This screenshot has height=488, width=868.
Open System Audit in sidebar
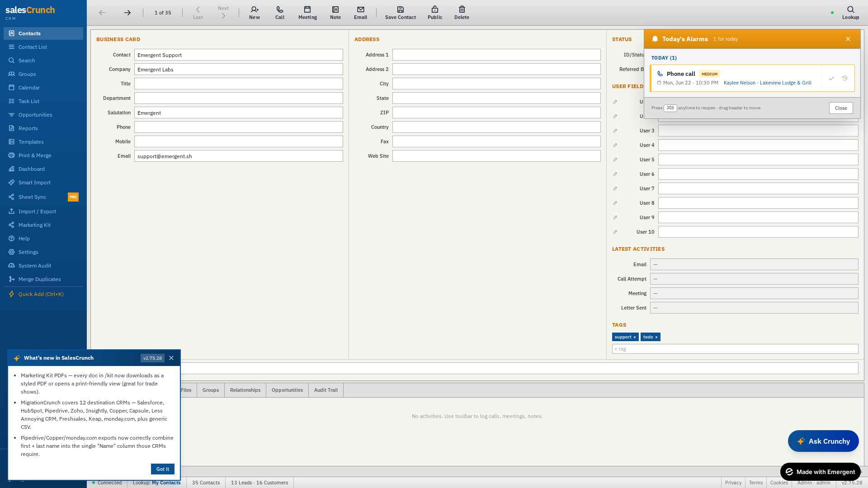pyautogui.click(x=43, y=266)
